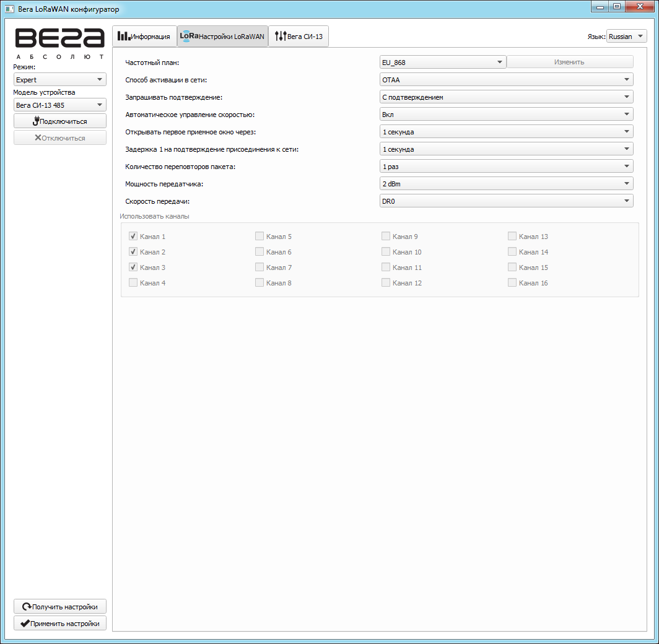The width and height of the screenshot is (659, 644).
Task: Click the bar chart icon on Информация tab
Action: 124,36
